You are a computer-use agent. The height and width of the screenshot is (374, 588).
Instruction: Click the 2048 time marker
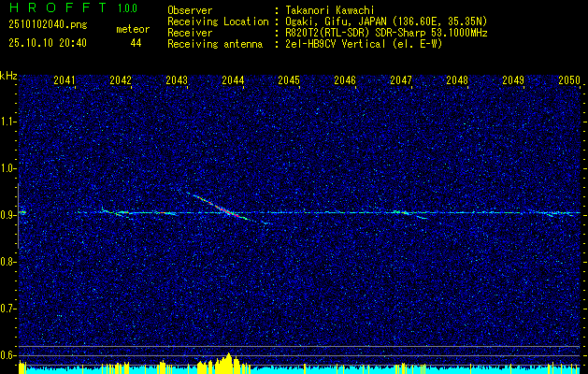[x=457, y=80]
